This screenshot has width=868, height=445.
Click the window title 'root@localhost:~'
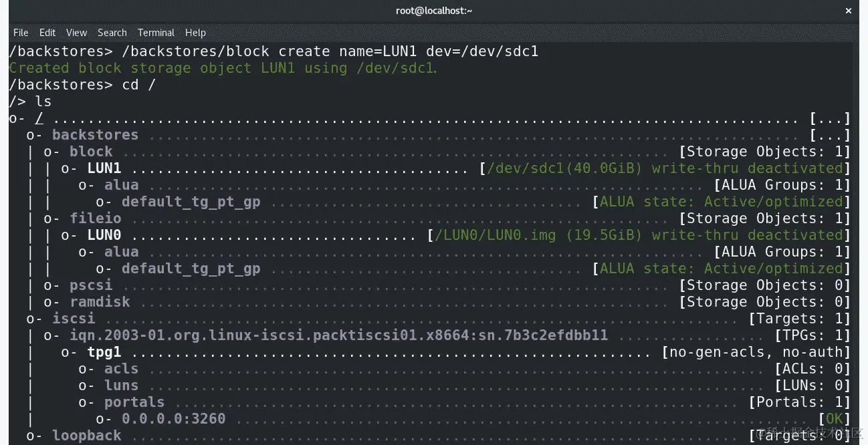434,11
